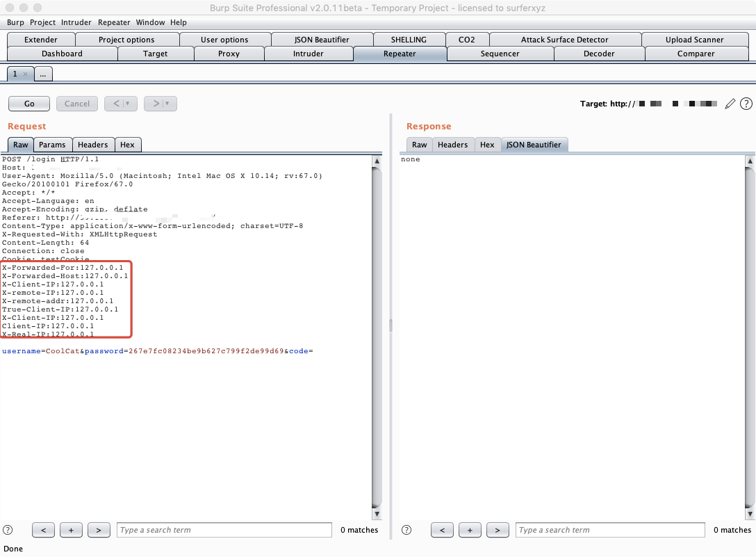Open the Repeater menu in the menu bar
The height and width of the screenshot is (557, 756).
click(113, 22)
